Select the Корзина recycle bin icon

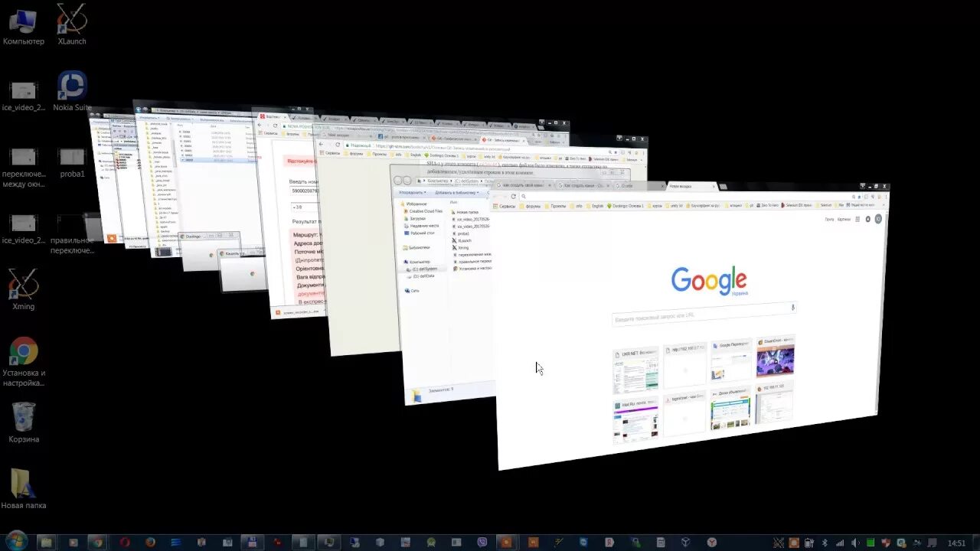(24, 422)
